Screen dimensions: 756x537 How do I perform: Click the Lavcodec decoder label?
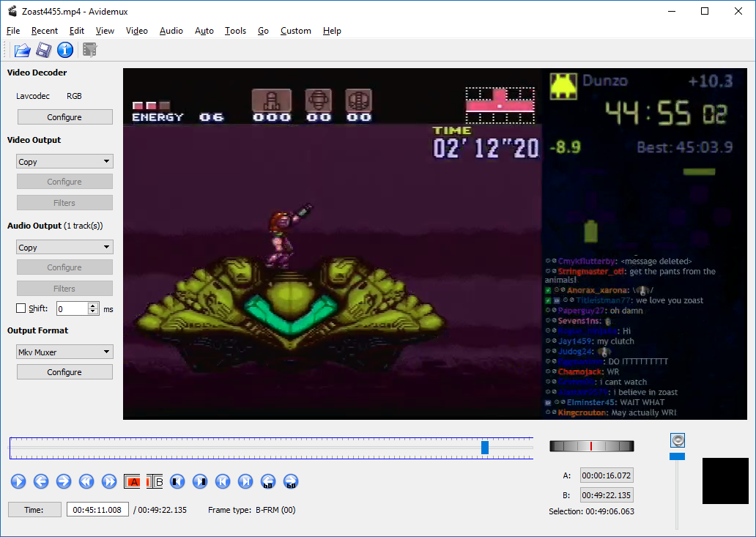coord(33,96)
